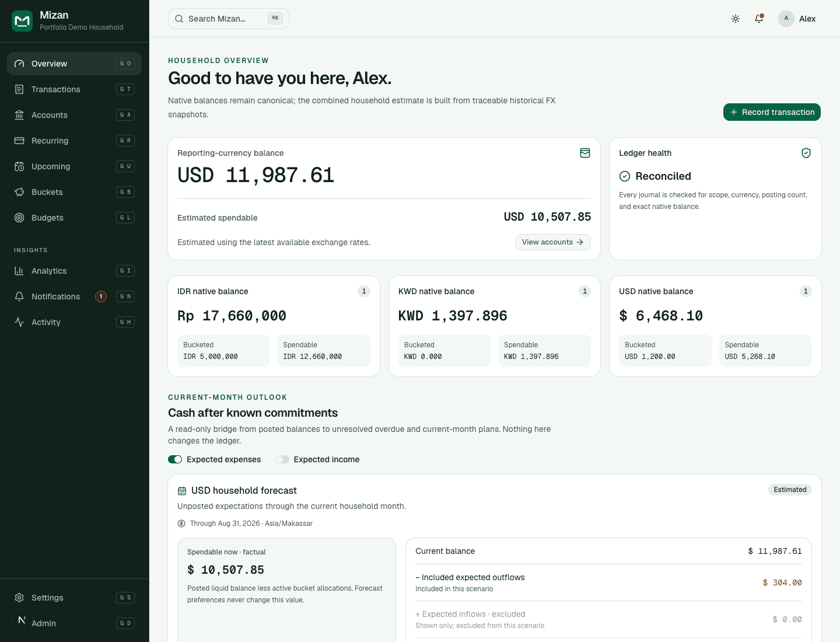Screen dimensions: 840x642
Task: Click Bucketed KWD 0.000 tile
Action: (444, 351)
